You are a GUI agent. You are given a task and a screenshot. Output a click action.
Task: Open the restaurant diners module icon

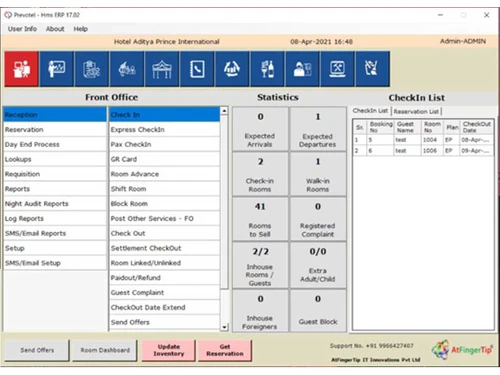(127, 69)
